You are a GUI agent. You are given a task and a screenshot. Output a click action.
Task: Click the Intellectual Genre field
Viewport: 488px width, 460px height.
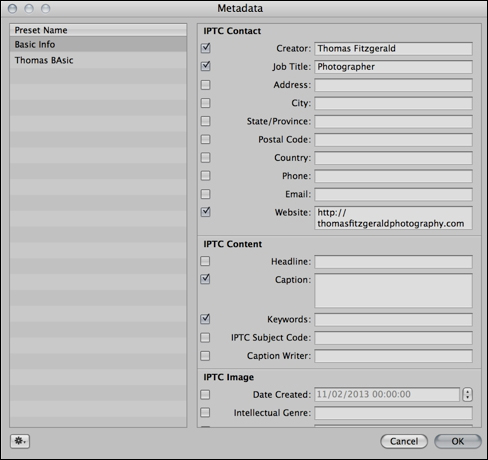(x=393, y=413)
